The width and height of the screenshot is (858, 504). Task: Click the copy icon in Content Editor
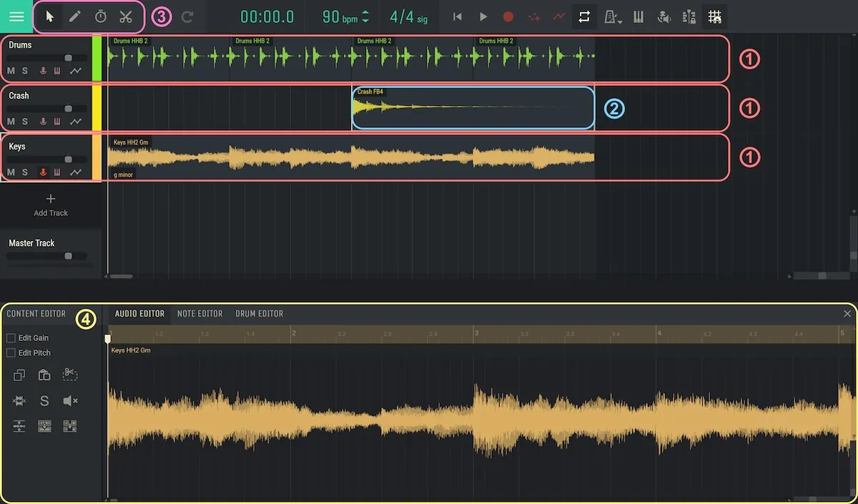[x=19, y=375]
